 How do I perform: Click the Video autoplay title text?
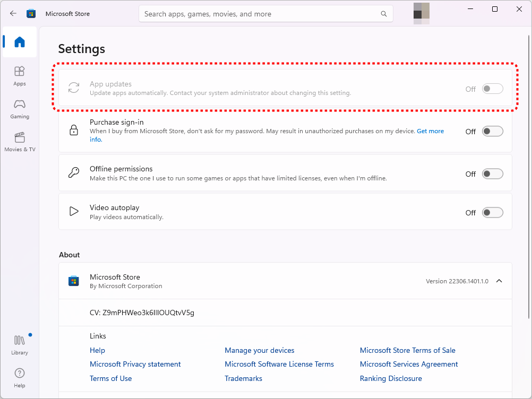(114, 207)
